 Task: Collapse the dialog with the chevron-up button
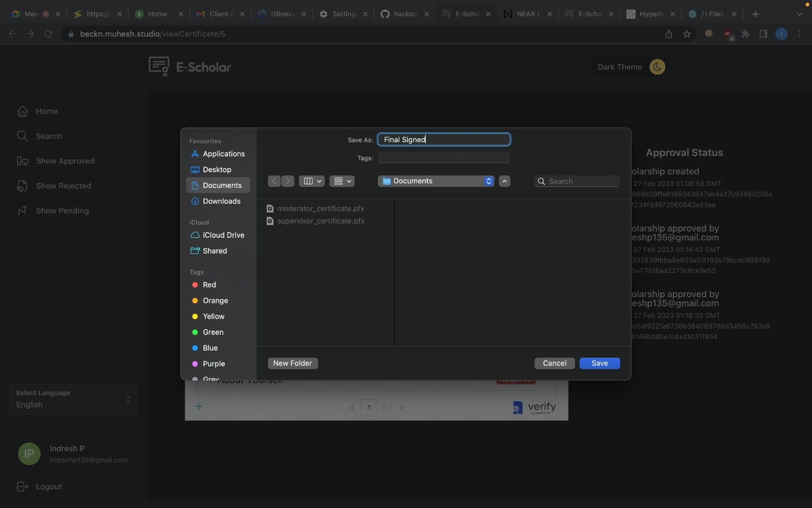tap(504, 181)
